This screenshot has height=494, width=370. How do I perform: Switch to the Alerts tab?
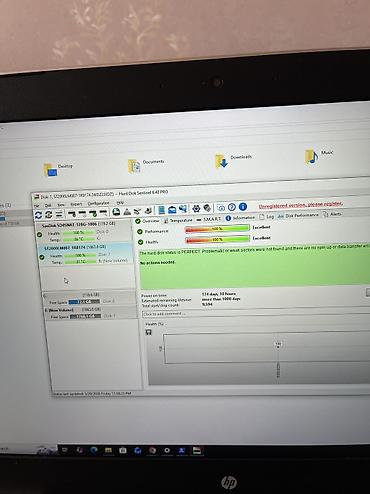click(332, 214)
